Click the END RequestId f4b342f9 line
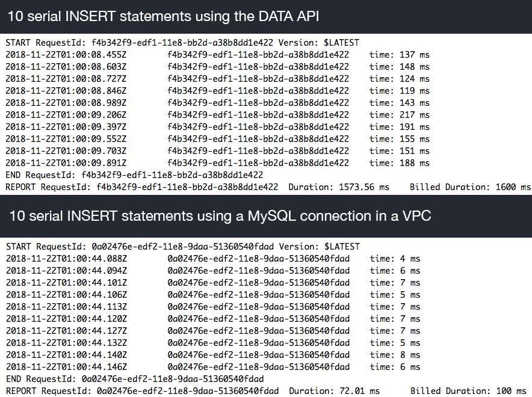532x397 pixels. (x=134, y=175)
